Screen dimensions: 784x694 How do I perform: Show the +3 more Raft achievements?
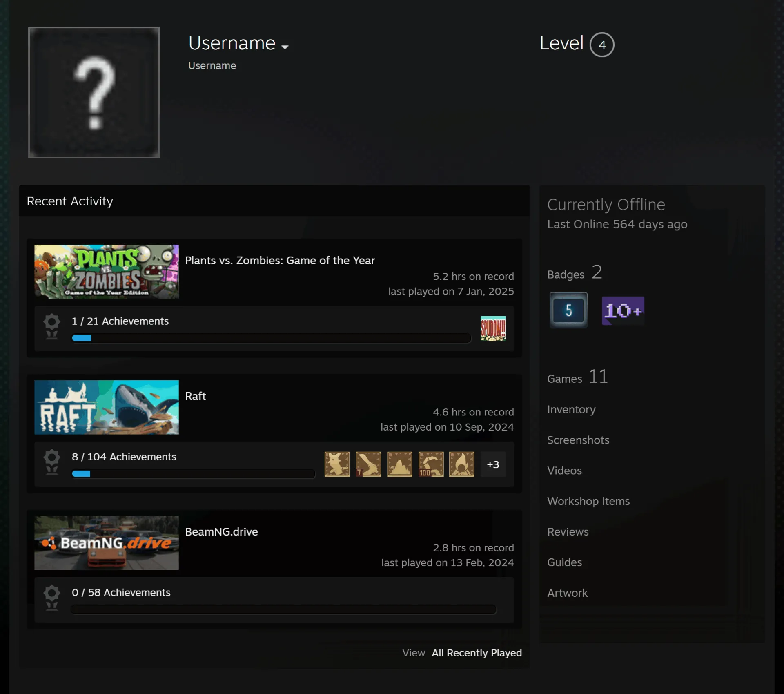493,464
